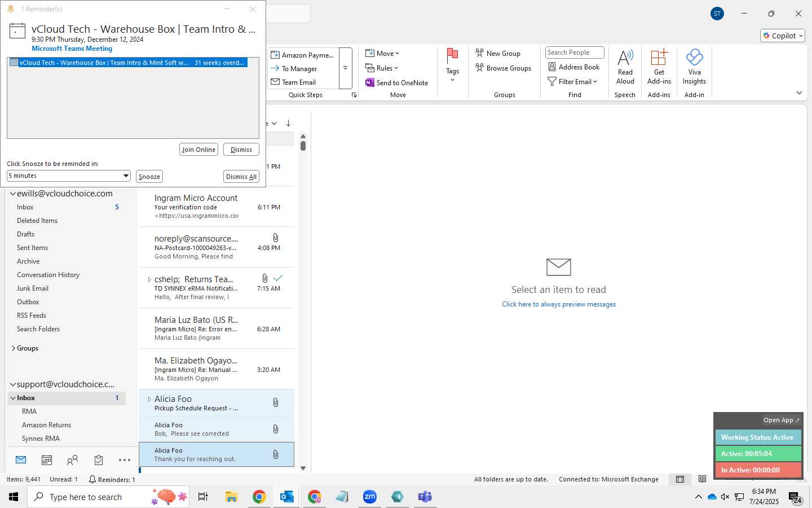The height and width of the screenshot is (508, 812).
Task: Open the Ma. Elizabeth Ogayon email
Action: click(217, 369)
